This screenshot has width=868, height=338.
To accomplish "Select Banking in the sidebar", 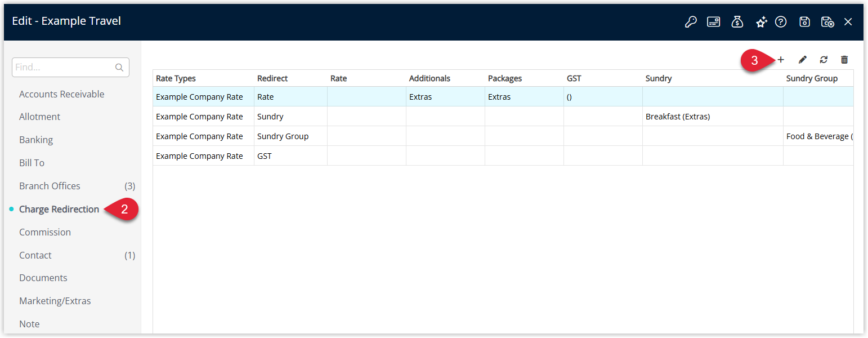I will (36, 140).
